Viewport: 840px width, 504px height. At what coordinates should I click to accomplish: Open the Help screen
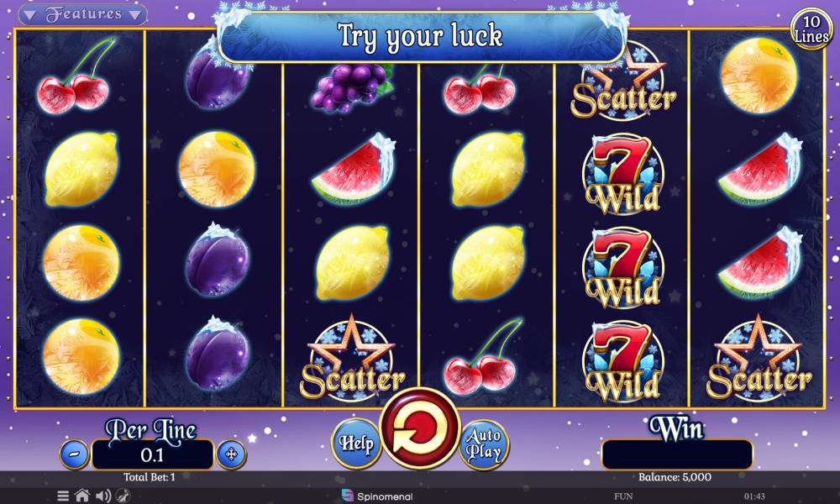point(355,444)
